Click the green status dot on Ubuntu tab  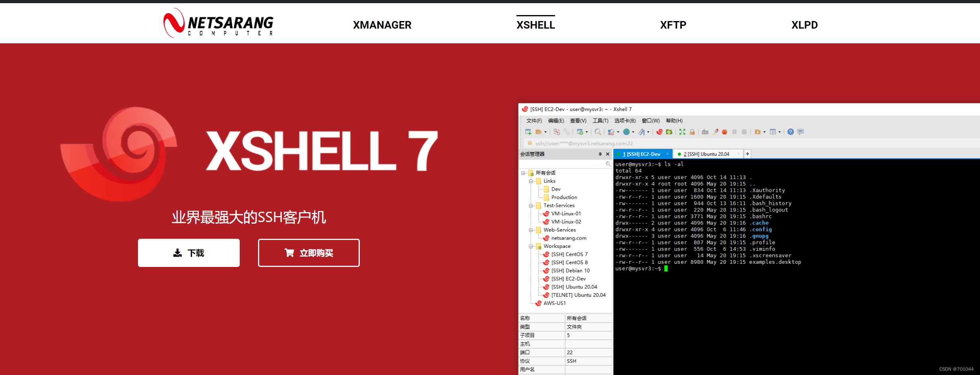click(x=679, y=154)
